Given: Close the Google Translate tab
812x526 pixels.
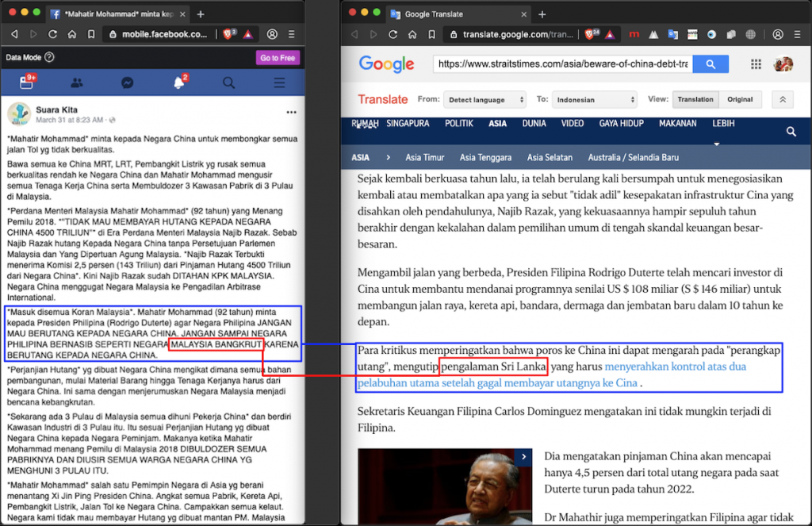Looking at the screenshot, I should tap(523, 14).
